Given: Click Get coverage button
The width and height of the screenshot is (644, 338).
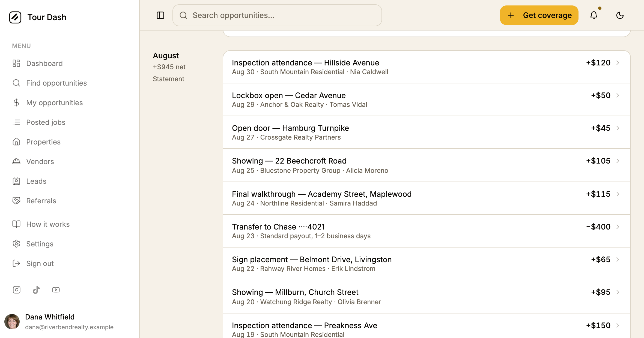Looking at the screenshot, I should coord(539,15).
